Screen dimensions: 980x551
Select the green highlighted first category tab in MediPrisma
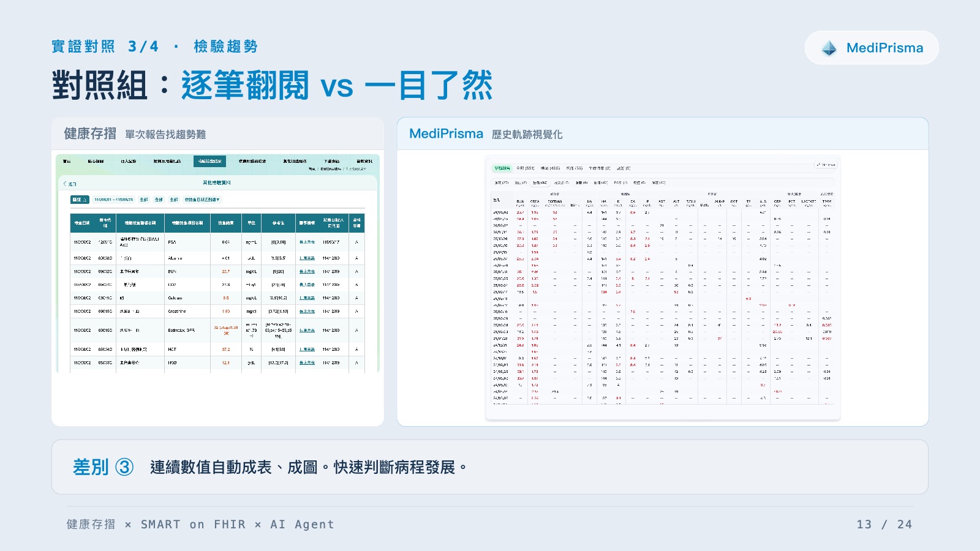click(x=502, y=168)
